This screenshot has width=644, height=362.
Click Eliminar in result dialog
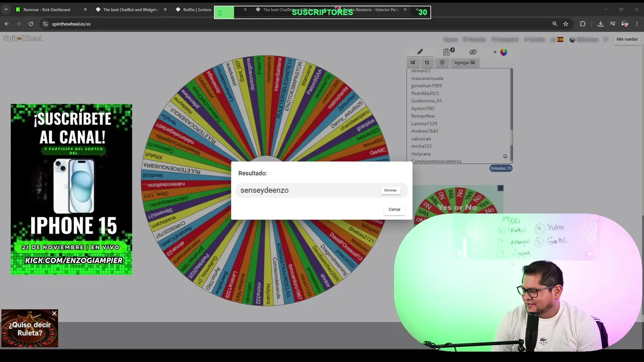point(390,190)
